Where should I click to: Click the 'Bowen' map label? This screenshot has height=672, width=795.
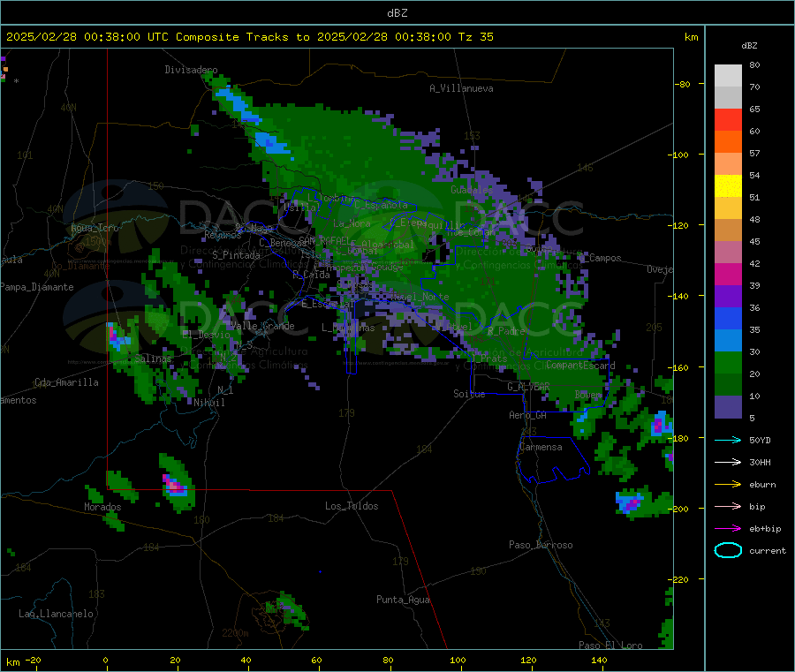[x=587, y=394]
